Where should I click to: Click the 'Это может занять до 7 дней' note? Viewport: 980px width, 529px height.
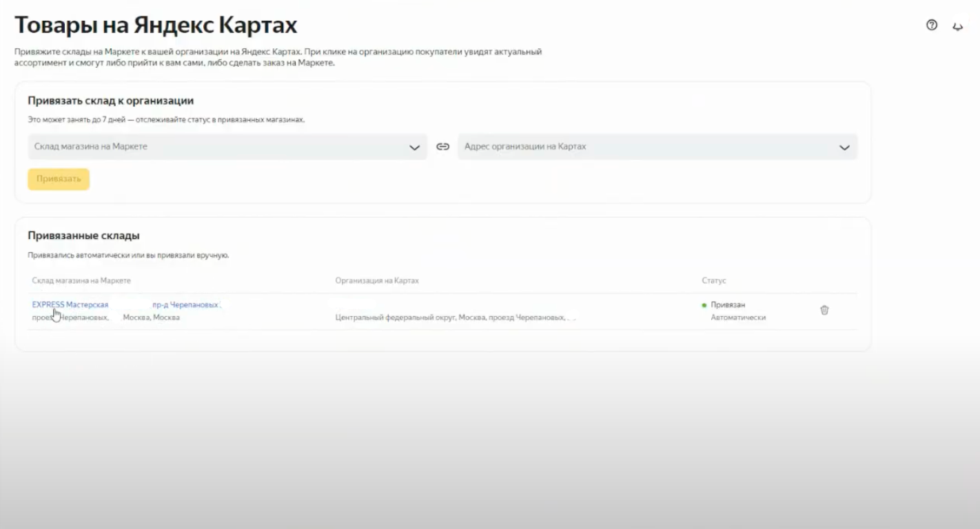click(x=166, y=120)
